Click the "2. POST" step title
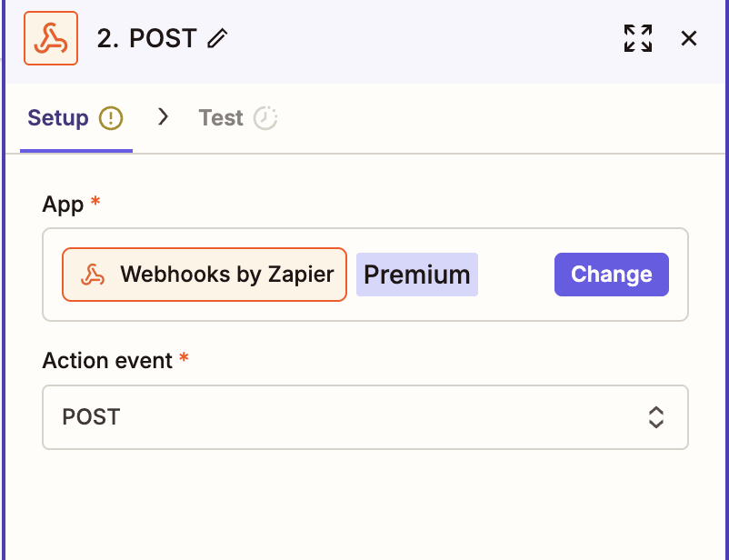This screenshot has height=560, width=729. (146, 38)
